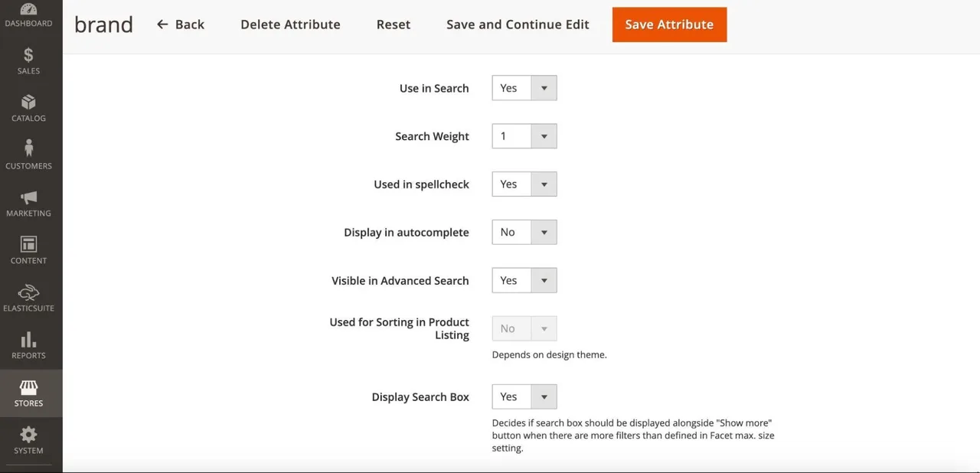Open the Search Weight dropdown
The image size is (980, 473).
[x=524, y=136]
